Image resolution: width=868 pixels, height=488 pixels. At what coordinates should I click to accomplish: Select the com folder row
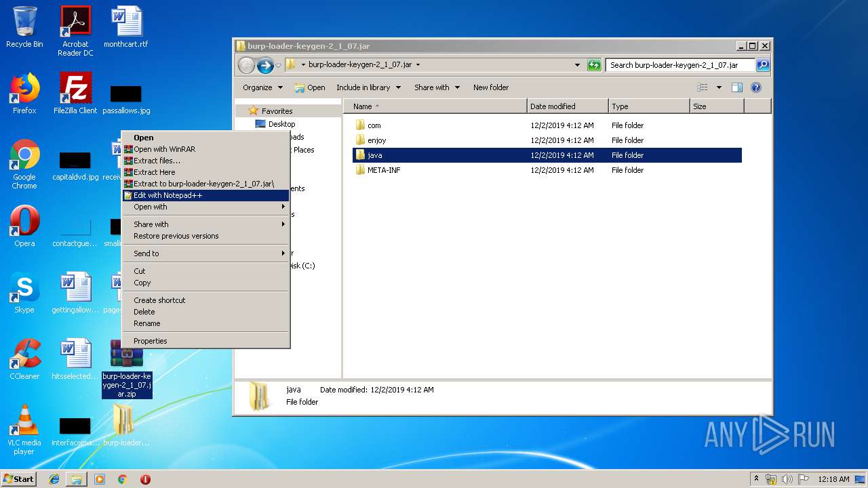click(547, 125)
